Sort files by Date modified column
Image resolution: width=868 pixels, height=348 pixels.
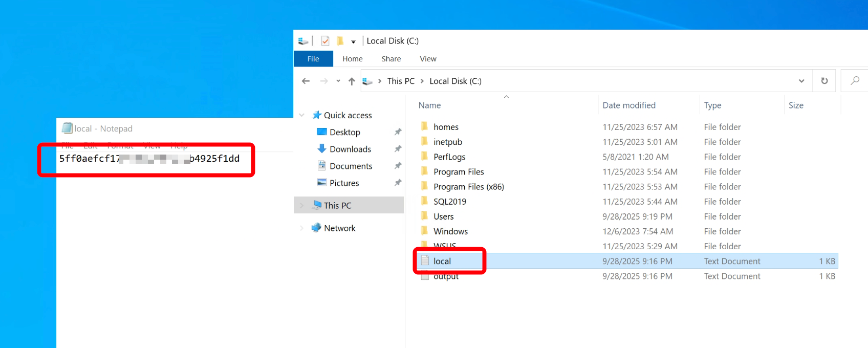point(629,105)
